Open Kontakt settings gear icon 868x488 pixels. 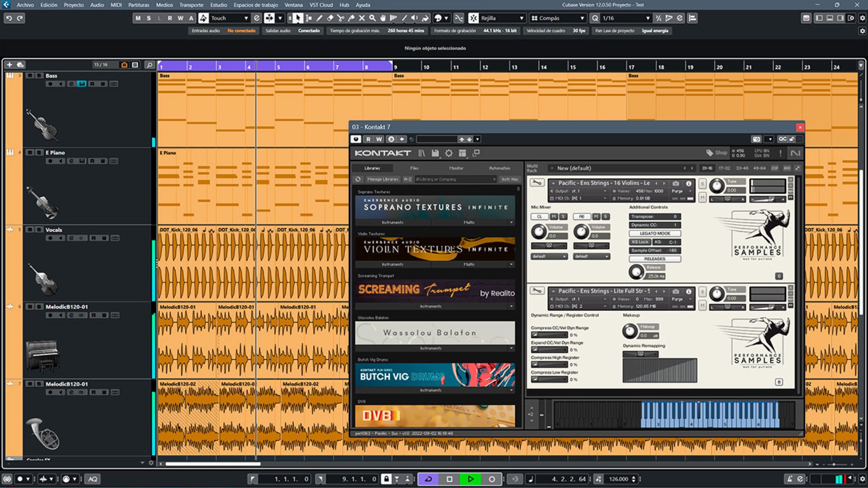(x=448, y=153)
